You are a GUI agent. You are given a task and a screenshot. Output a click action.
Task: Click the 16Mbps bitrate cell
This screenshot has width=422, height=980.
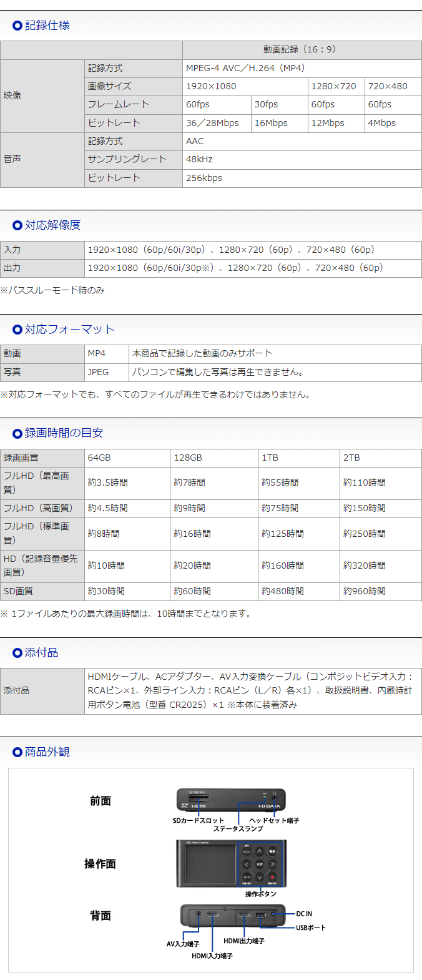280,123
